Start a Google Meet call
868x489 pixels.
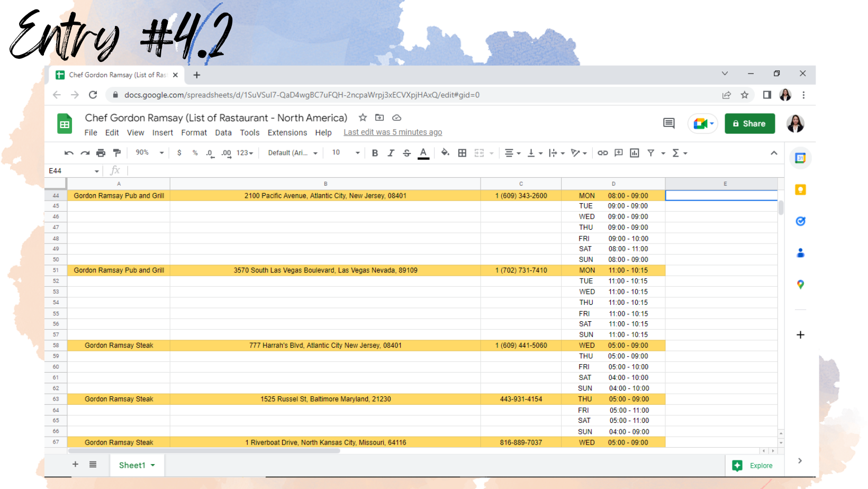click(x=703, y=123)
